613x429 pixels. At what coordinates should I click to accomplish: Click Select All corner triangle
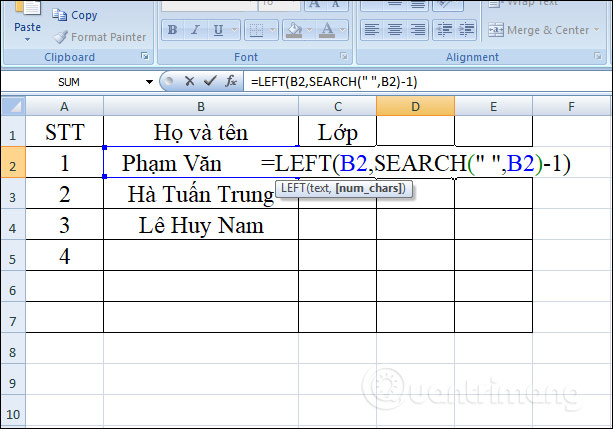click(x=14, y=106)
